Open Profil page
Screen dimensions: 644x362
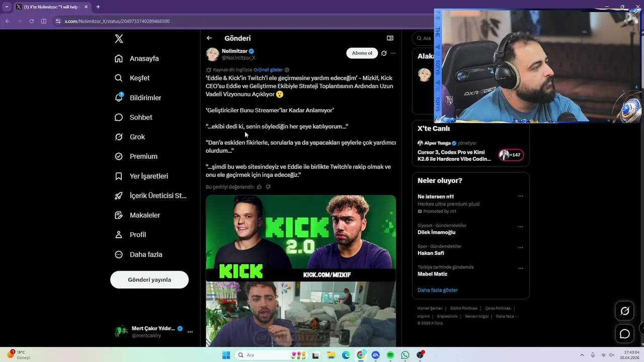(x=130, y=235)
